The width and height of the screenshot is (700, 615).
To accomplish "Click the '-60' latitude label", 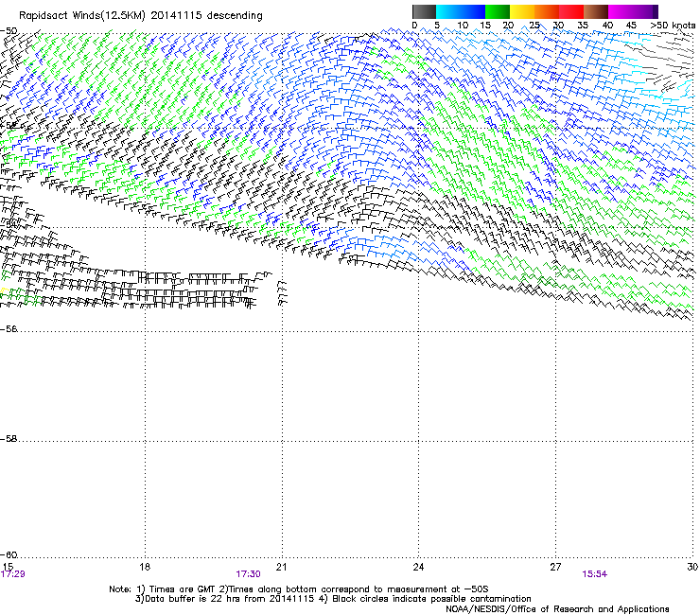I will [9, 555].
